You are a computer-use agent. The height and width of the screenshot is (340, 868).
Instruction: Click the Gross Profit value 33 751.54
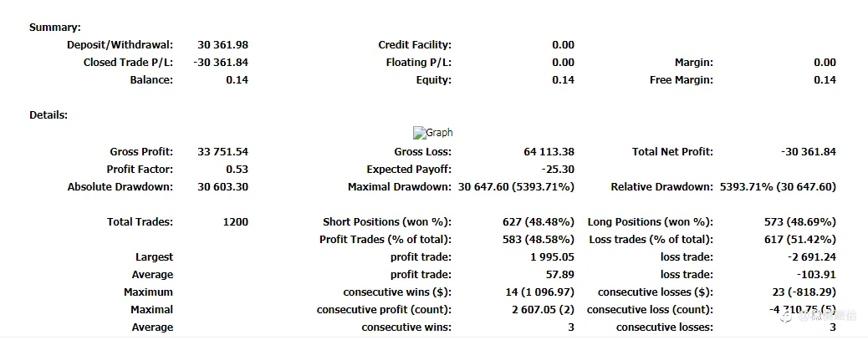(x=222, y=151)
